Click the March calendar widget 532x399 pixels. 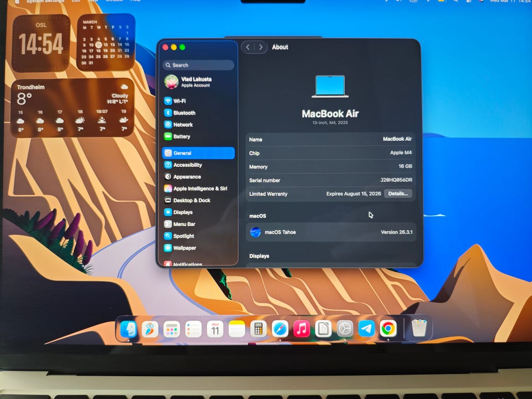(106, 43)
